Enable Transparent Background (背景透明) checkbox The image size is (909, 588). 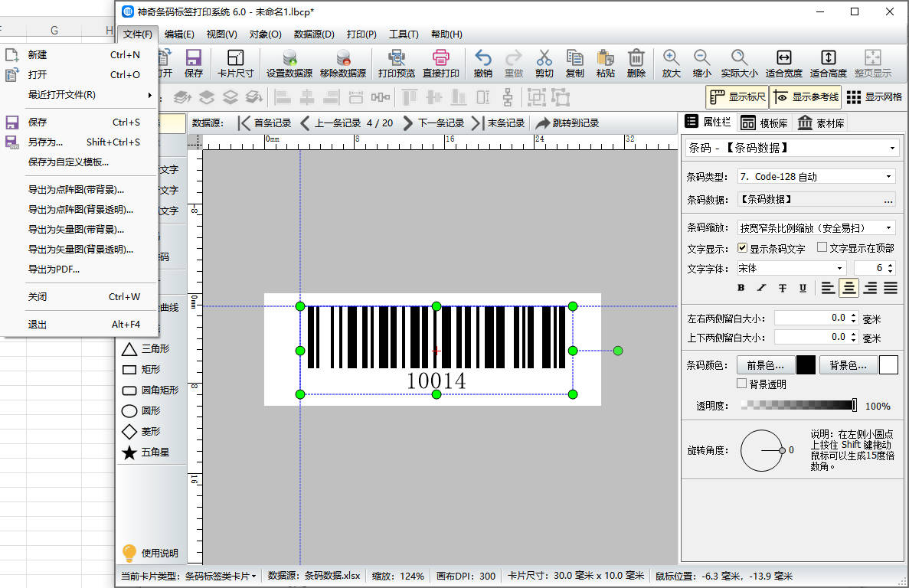point(741,384)
